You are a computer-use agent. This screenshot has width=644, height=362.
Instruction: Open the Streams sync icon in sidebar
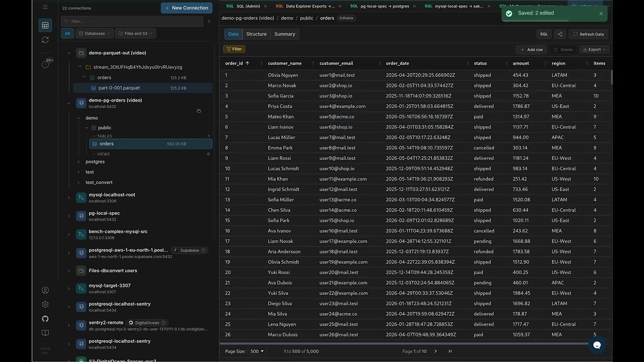pos(45,40)
